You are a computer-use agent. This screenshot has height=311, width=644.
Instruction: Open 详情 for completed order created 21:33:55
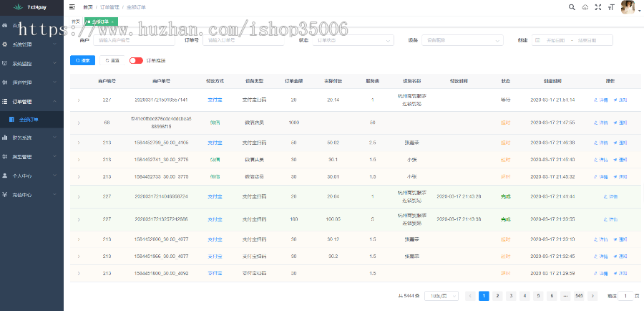611,219
